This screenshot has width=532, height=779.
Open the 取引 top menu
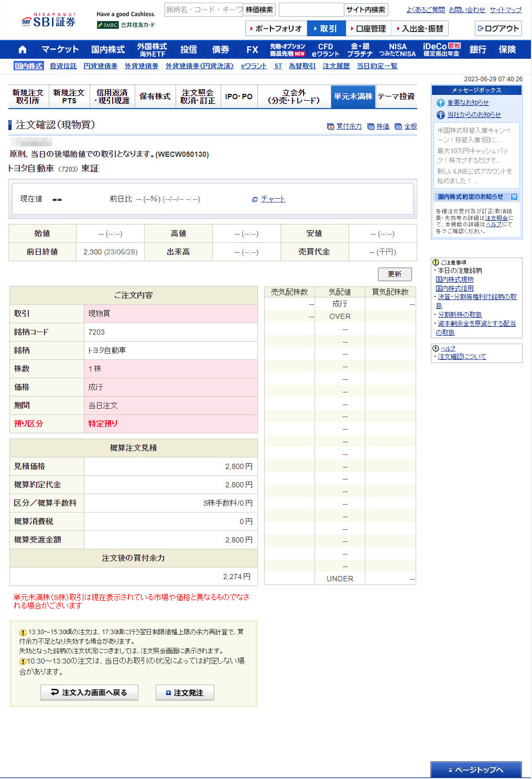coord(326,28)
